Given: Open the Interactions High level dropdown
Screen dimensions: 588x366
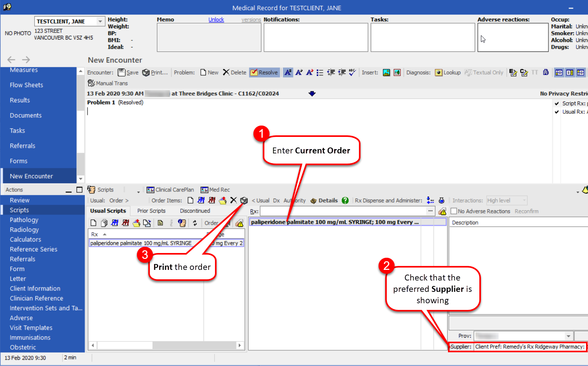Looking at the screenshot, I should pyautogui.click(x=524, y=200).
